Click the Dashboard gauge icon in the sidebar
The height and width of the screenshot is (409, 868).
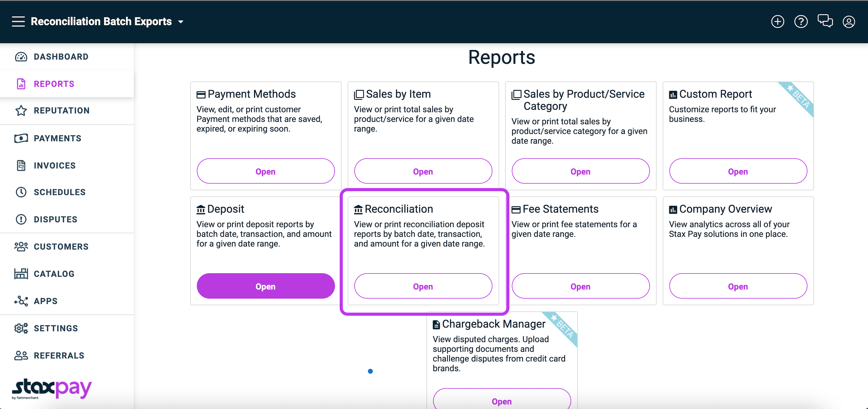click(x=21, y=57)
